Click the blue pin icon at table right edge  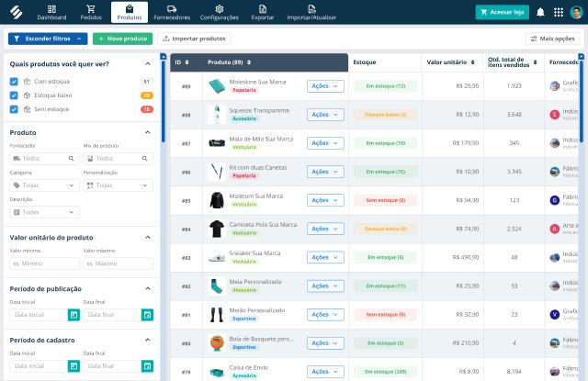click(x=582, y=56)
